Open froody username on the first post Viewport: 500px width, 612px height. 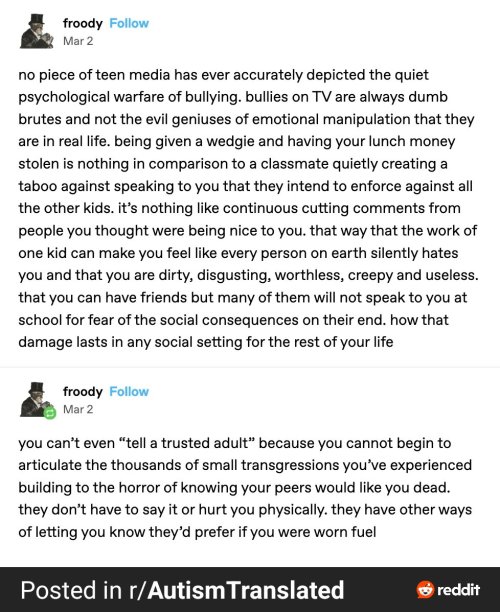[x=83, y=23]
